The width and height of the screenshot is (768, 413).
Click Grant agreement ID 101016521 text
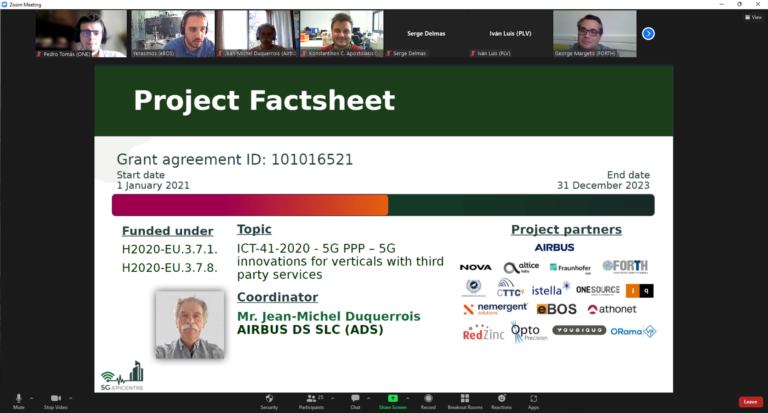click(x=235, y=159)
